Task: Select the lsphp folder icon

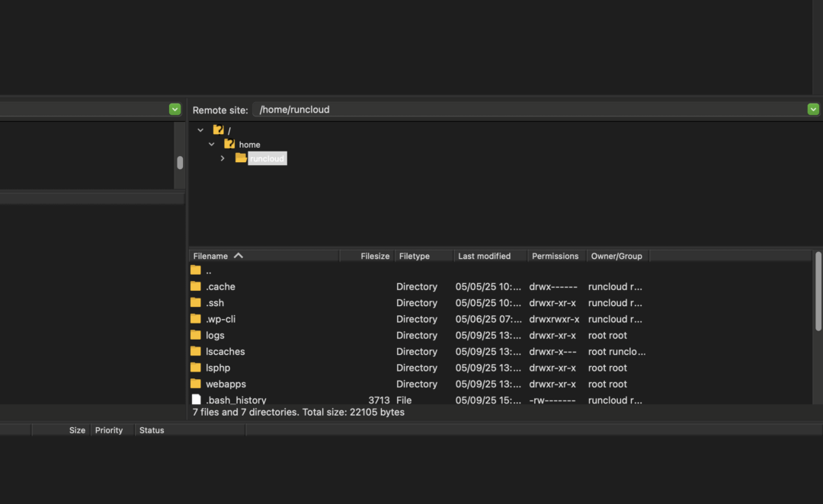Action: pos(196,368)
